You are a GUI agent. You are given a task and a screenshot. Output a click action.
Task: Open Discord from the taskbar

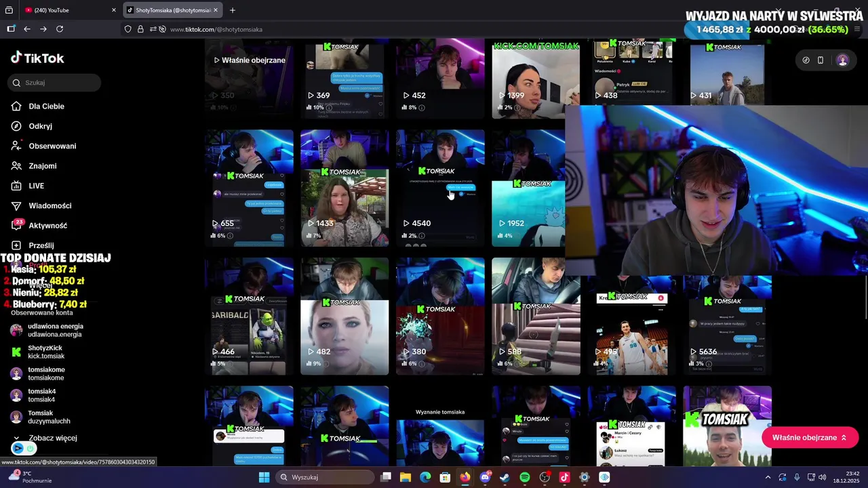pyautogui.click(x=485, y=477)
